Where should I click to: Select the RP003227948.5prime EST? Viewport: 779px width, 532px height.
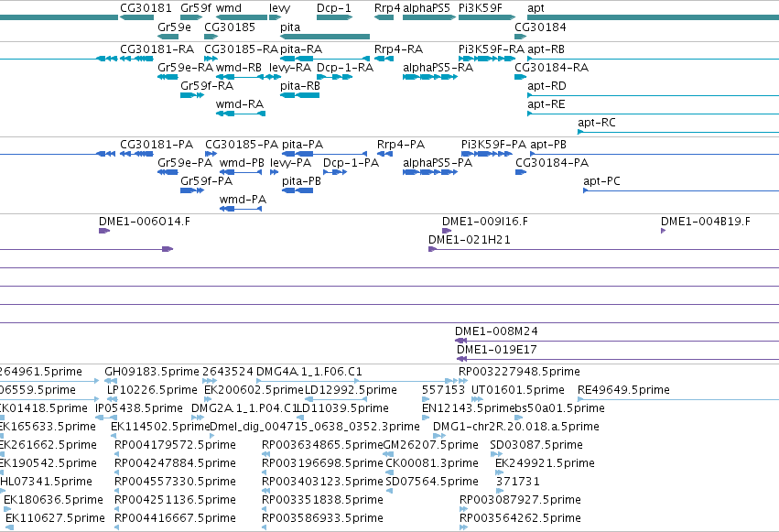point(464,381)
